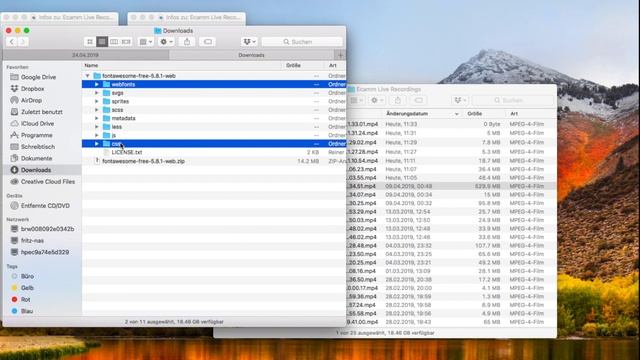
Task: Open Google Drive in the sidebar
Action: (x=38, y=77)
